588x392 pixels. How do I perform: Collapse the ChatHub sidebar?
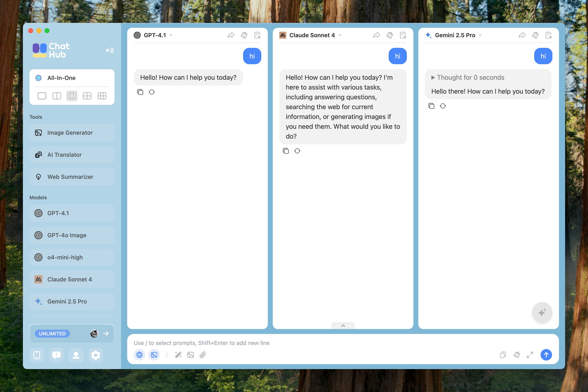[x=109, y=50]
